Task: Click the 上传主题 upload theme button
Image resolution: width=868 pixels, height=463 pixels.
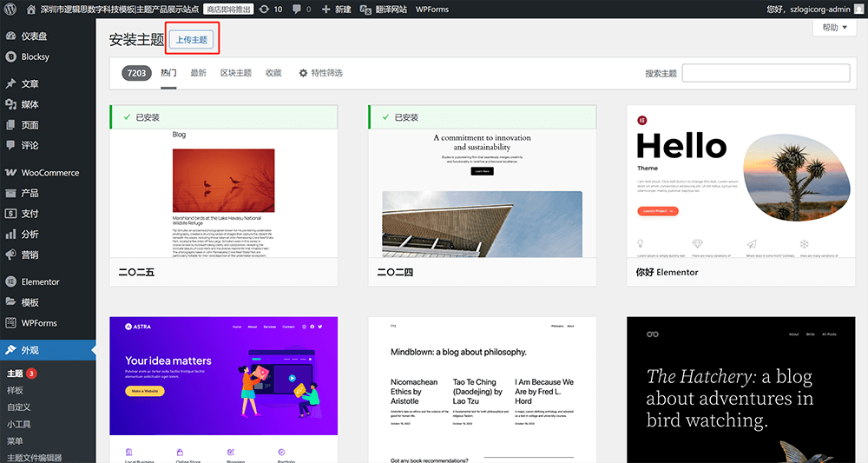Action: [x=192, y=40]
